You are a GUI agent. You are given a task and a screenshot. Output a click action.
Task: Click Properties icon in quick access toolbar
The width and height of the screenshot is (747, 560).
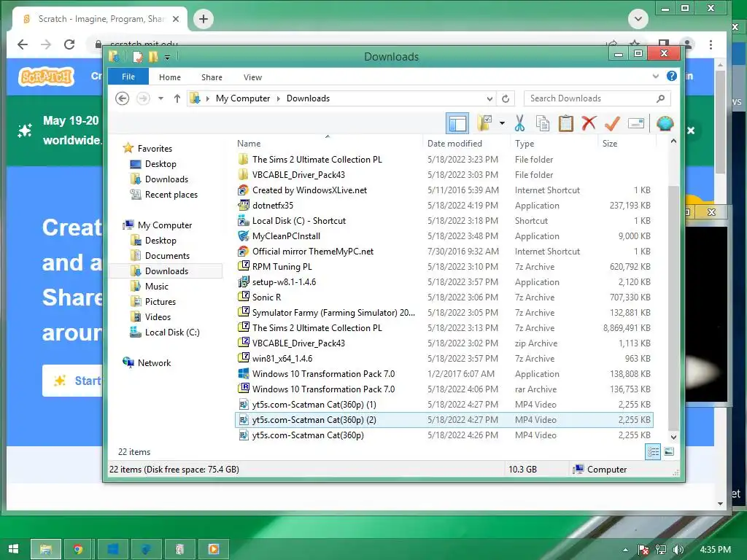coord(137,57)
